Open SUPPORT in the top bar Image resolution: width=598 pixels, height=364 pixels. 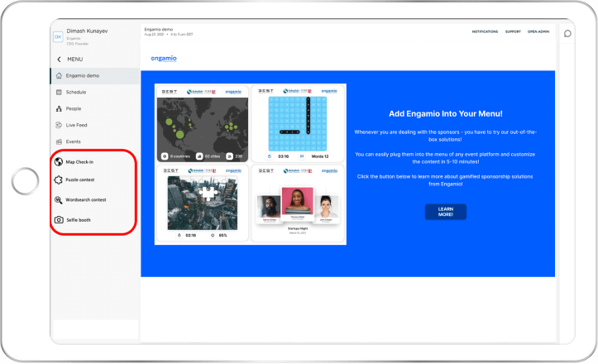point(513,31)
